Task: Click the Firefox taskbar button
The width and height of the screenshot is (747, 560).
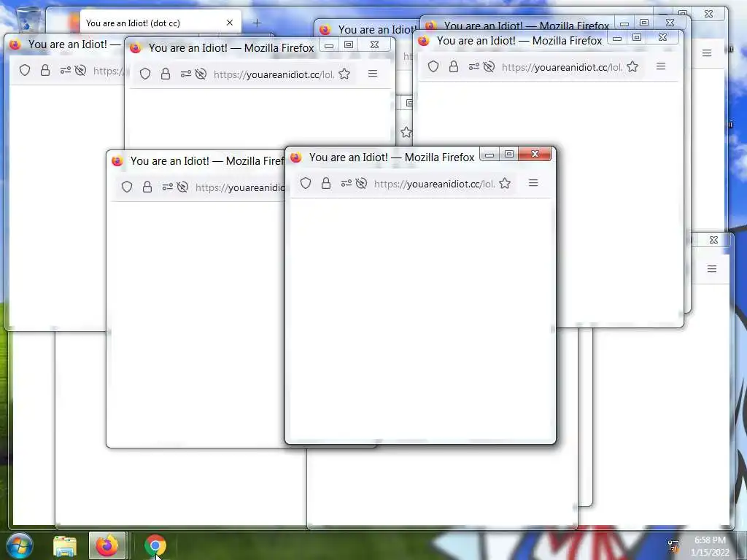Action: coord(107,545)
